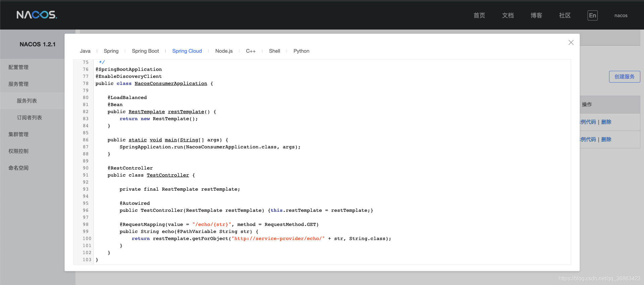Screen dimensions: 644x285
Task: Click the 'return new RestTemplate();' line
Action: click(x=159, y=118)
